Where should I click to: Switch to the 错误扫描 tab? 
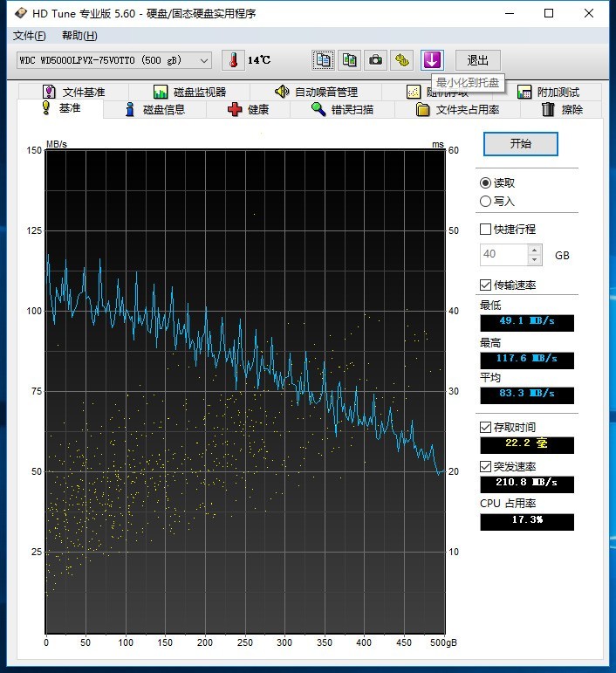(343, 109)
